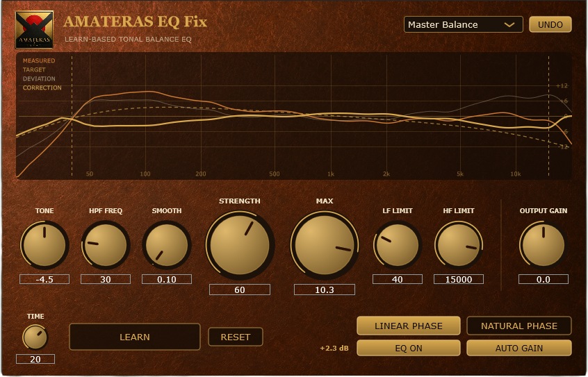This screenshot has width=588, height=377.
Task: Click the RESET button
Action: [236, 337]
